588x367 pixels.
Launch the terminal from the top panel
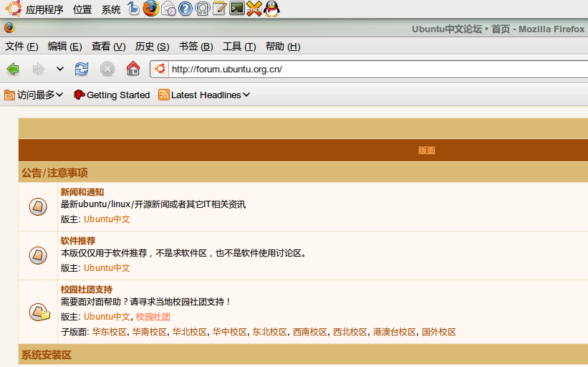(237, 9)
